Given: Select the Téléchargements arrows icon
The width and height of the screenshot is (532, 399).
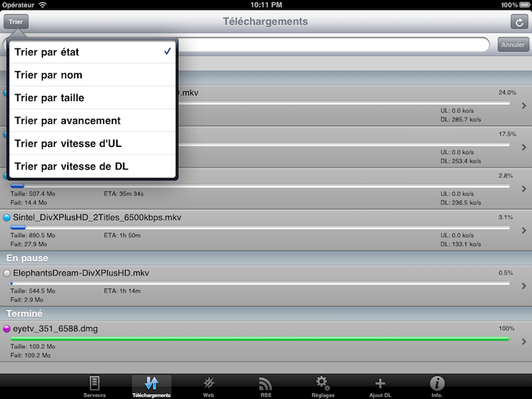Looking at the screenshot, I should pyautogui.click(x=152, y=384).
